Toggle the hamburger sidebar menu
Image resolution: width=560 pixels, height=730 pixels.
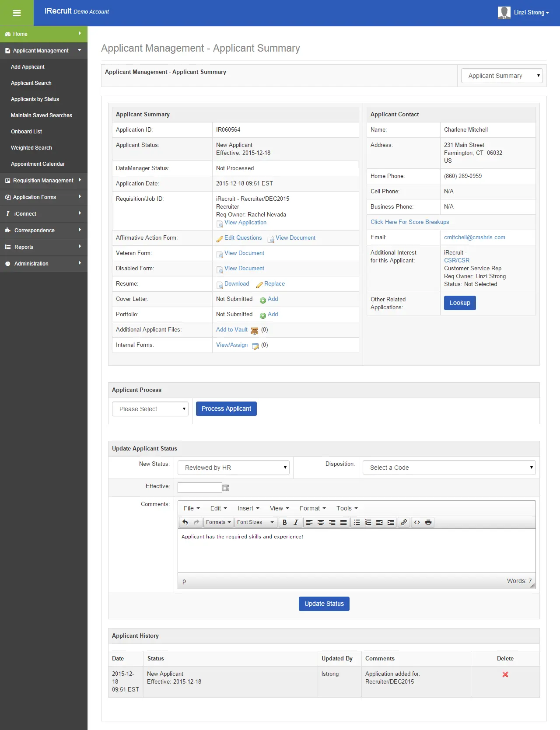tap(17, 13)
